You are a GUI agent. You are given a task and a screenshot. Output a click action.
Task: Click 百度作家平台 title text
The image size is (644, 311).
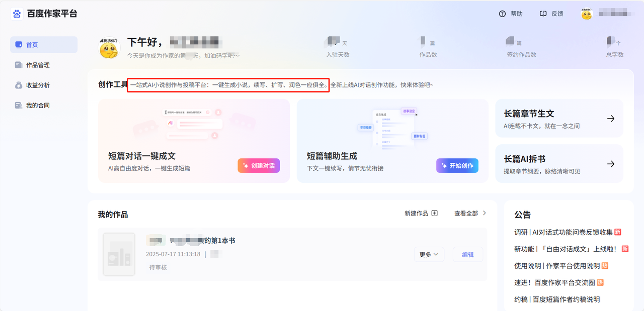click(x=52, y=14)
